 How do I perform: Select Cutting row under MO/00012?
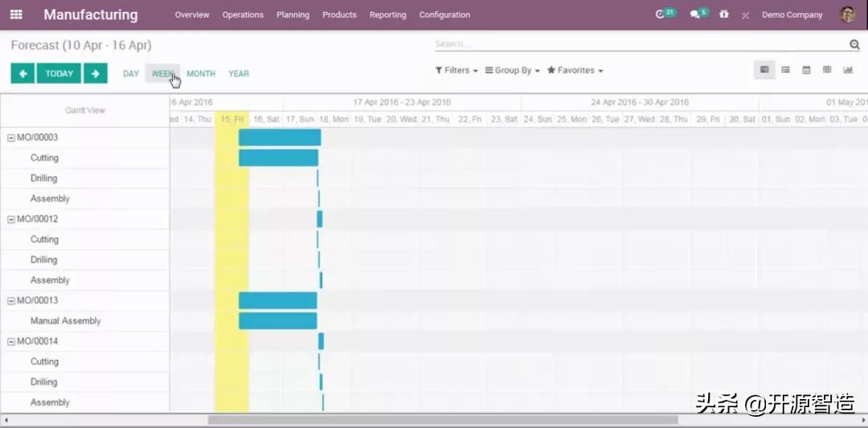[44, 239]
